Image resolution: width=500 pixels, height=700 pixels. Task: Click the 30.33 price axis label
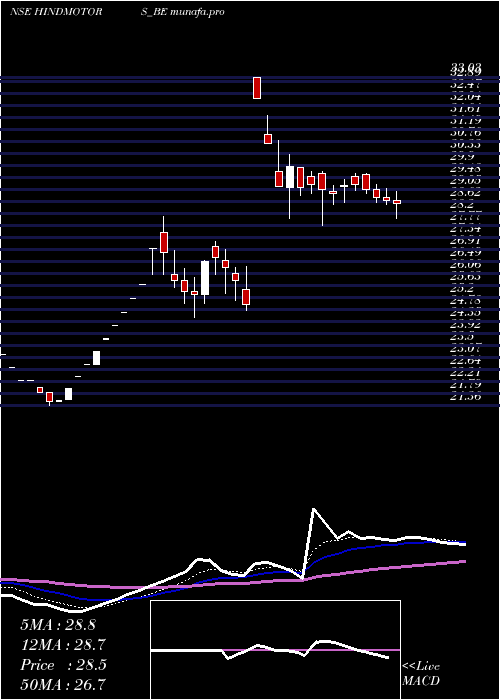click(x=466, y=145)
